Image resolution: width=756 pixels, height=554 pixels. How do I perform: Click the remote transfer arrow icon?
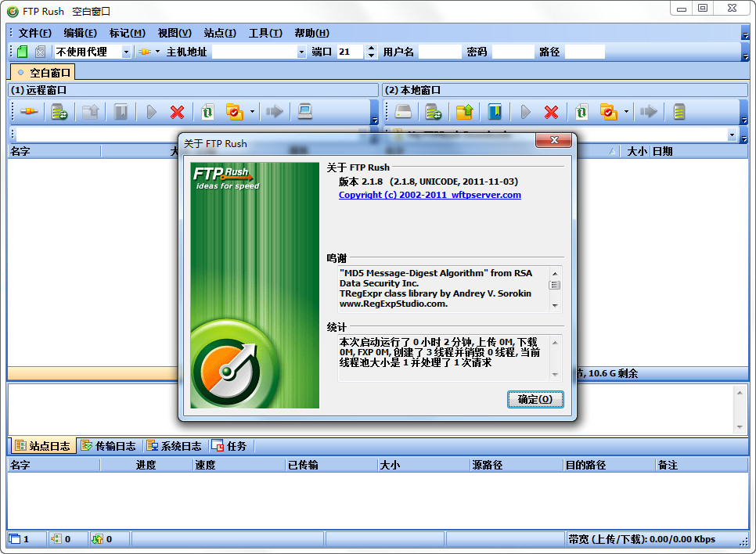[275, 112]
